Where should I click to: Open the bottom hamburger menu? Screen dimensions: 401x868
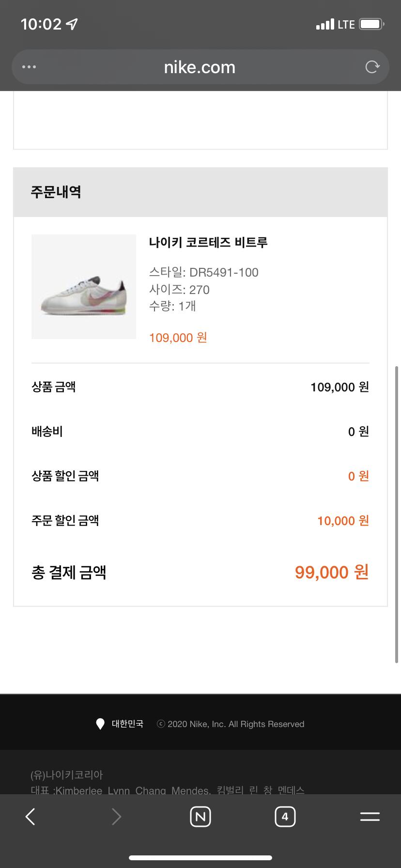click(370, 817)
